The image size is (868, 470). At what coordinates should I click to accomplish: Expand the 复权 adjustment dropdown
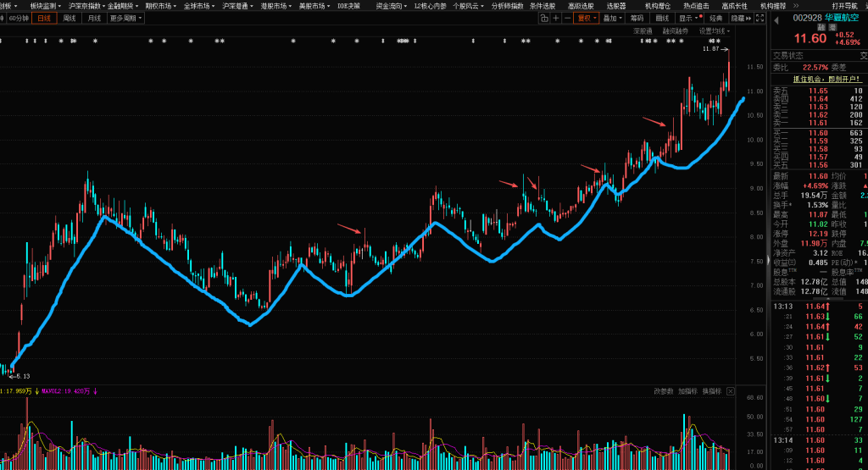587,18
